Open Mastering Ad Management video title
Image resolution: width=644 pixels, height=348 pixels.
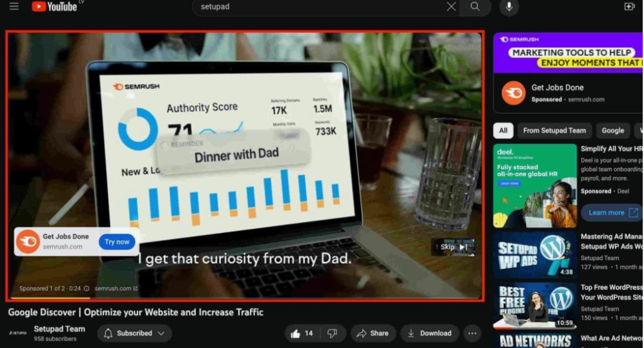tap(612, 241)
